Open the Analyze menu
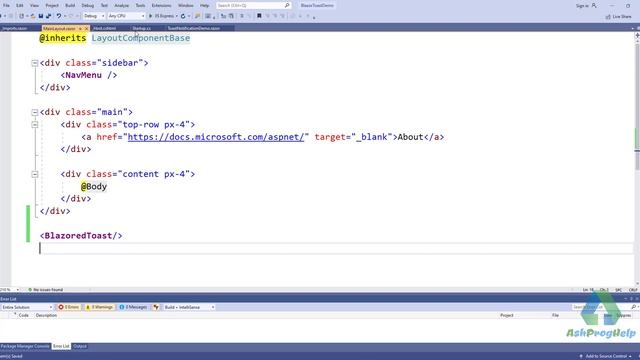This screenshot has width=640, height=360. click(x=121, y=5)
